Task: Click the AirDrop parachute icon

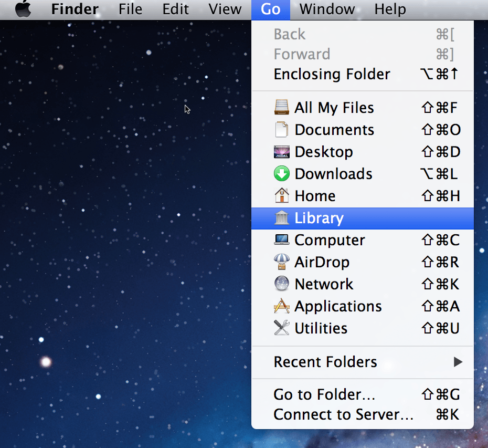Action: 282,262
